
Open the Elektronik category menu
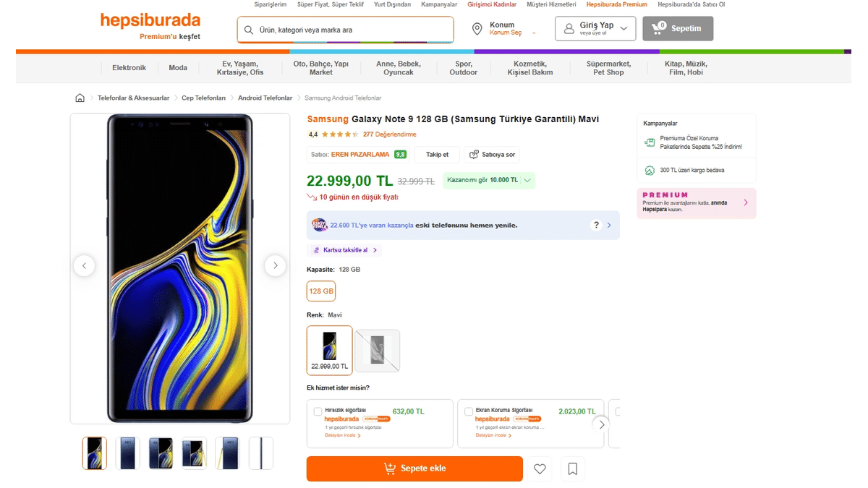pos(129,67)
